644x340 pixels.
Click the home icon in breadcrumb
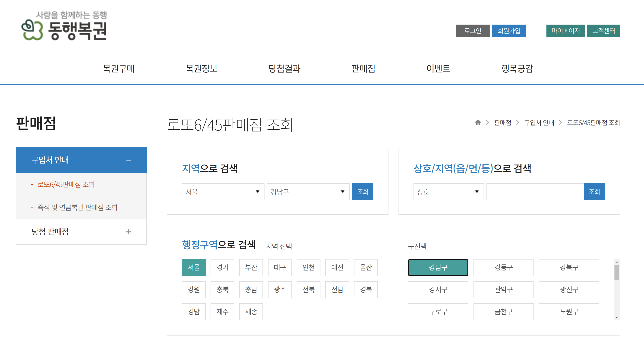pyautogui.click(x=478, y=122)
